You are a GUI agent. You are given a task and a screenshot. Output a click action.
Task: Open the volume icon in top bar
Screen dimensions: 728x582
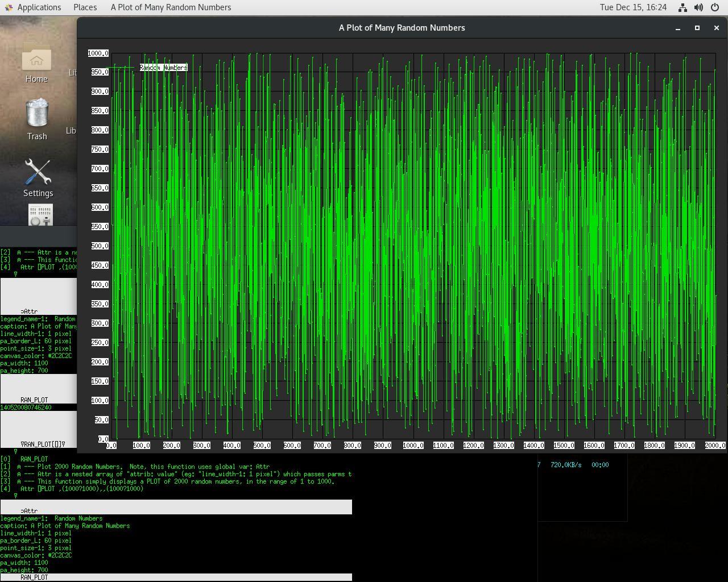pos(698,7)
